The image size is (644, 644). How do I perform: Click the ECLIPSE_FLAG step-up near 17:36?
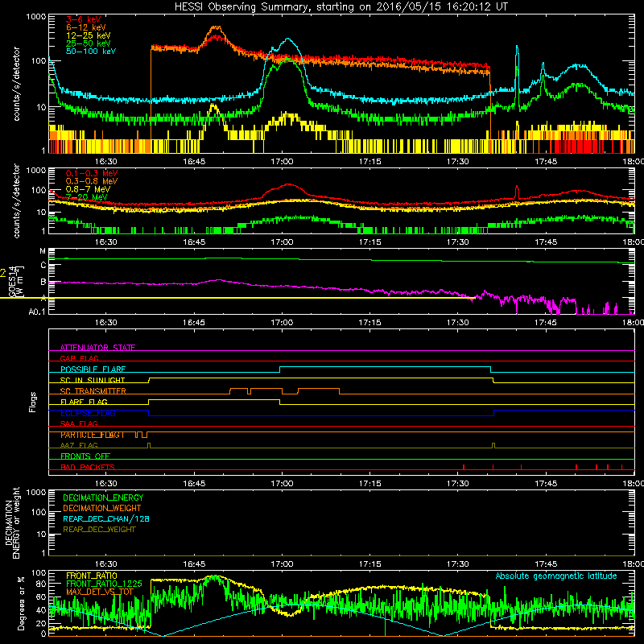click(x=494, y=413)
